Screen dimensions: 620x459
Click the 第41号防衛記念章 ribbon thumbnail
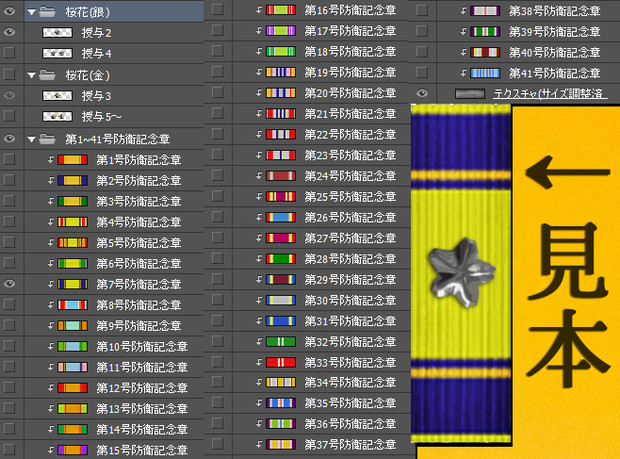tap(485, 73)
